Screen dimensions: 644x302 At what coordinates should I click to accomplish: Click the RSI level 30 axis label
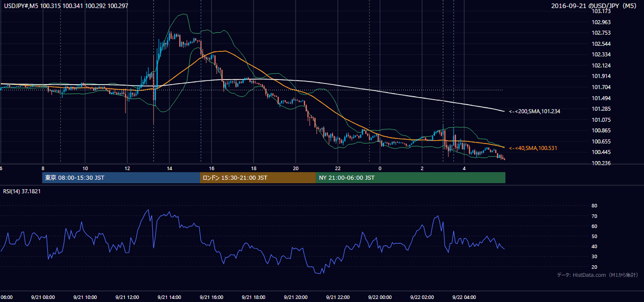(594, 257)
